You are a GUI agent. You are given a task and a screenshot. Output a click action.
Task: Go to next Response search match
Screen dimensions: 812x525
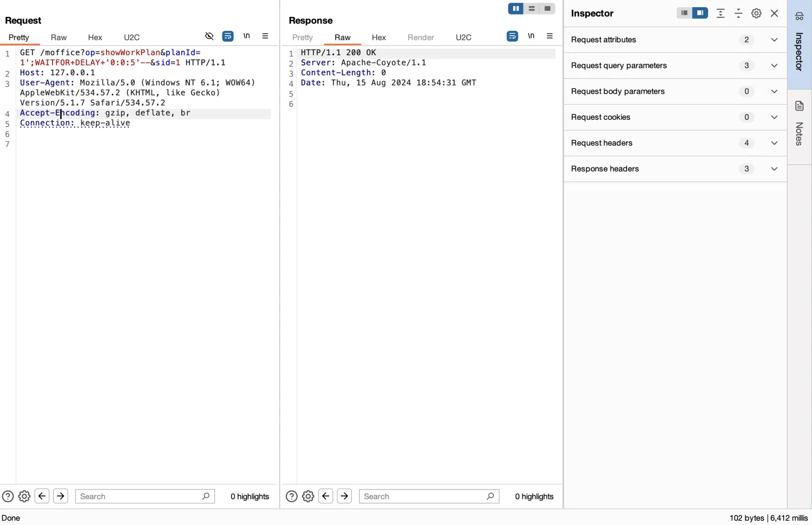point(344,496)
